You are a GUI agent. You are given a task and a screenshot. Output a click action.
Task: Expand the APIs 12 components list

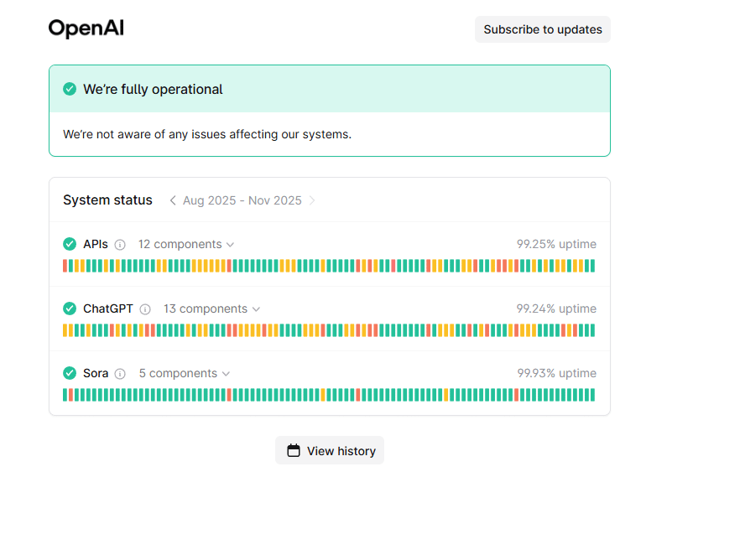186,244
